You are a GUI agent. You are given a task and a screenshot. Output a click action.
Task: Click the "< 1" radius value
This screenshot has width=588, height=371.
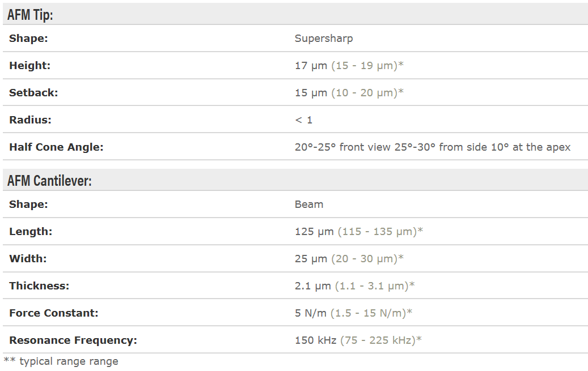point(303,120)
